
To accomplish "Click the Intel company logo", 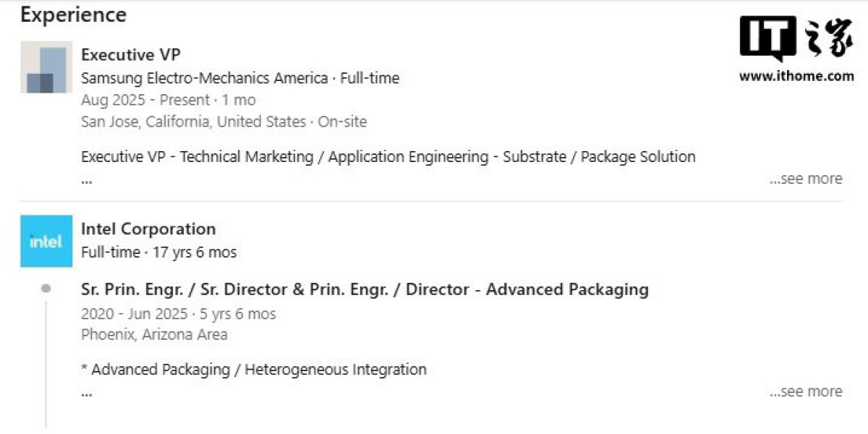I will click(46, 241).
